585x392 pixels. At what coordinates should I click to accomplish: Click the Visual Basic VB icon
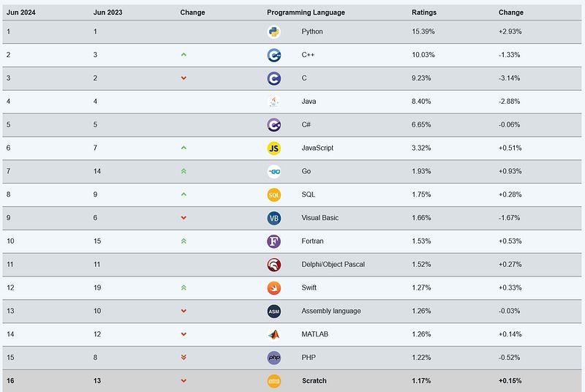(x=274, y=218)
